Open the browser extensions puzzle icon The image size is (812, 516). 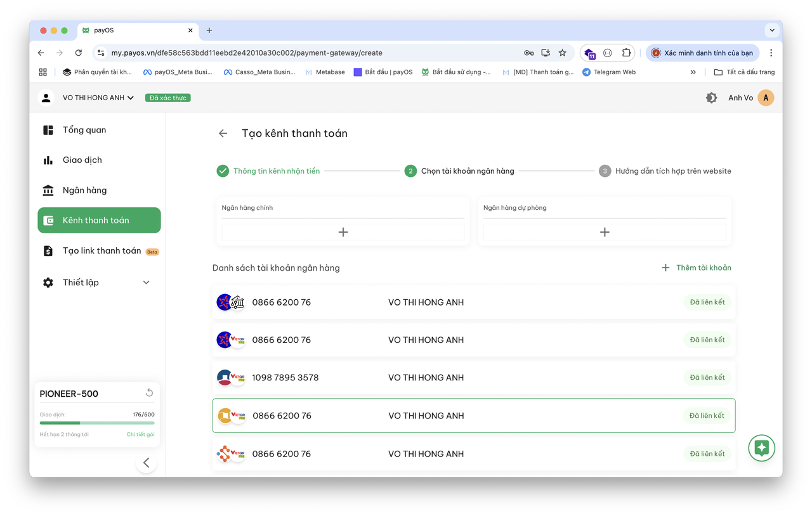point(626,53)
